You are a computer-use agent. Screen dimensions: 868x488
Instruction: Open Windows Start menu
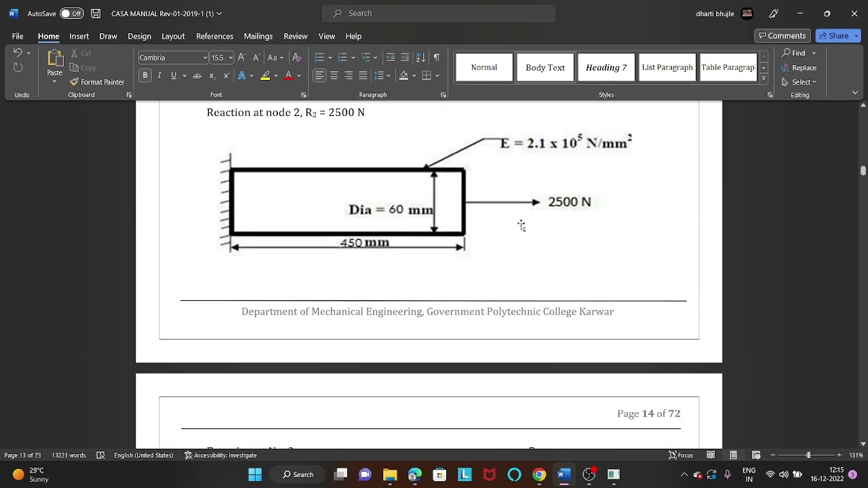(x=255, y=474)
